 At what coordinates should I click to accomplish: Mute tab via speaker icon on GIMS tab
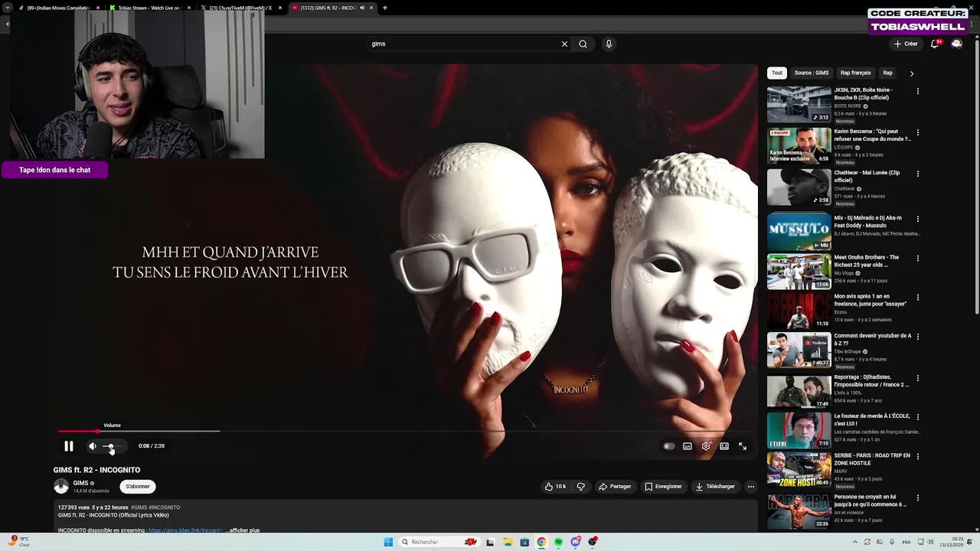(362, 8)
